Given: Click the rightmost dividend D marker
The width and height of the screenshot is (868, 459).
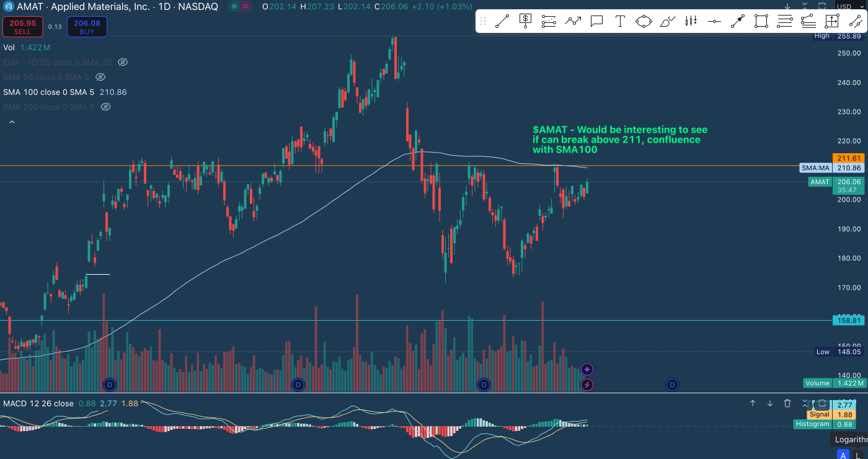Looking at the screenshot, I should point(672,385).
